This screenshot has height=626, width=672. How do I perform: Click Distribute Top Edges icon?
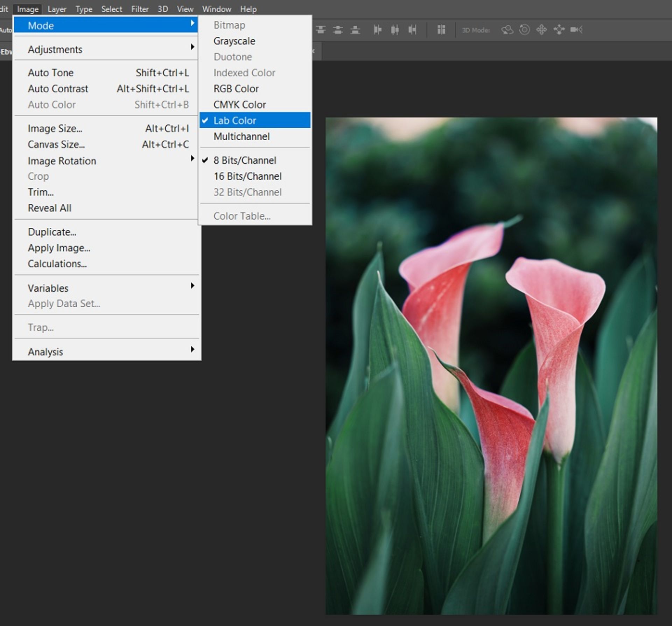pos(321,30)
